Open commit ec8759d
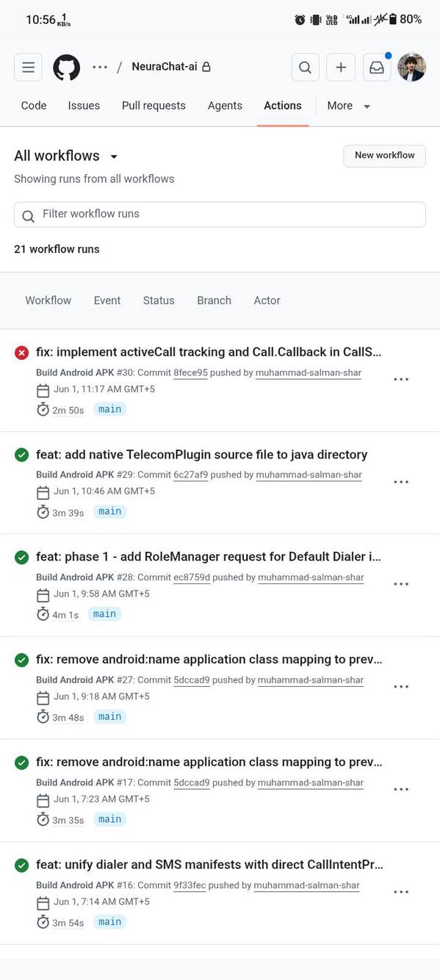Image resolution: width=440 pixels, height=980 pixels. 192,577
